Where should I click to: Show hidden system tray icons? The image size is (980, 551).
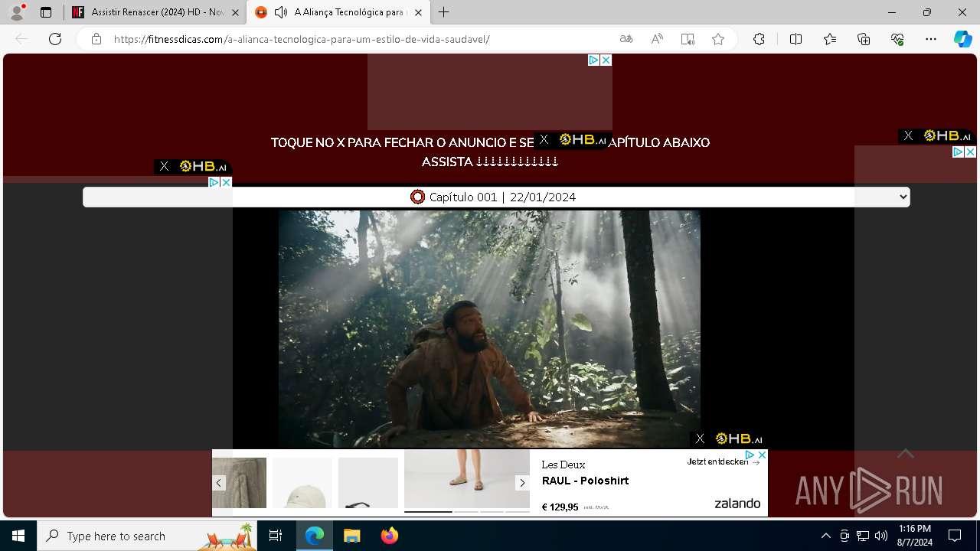pyautogui.click(x=825, y=536)
